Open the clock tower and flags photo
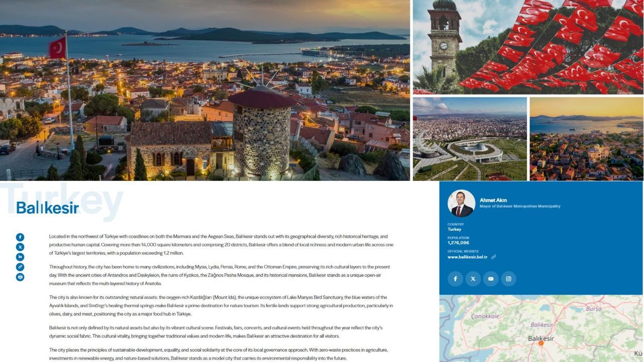This screenshot has width=644, height=362. (528, 47)
